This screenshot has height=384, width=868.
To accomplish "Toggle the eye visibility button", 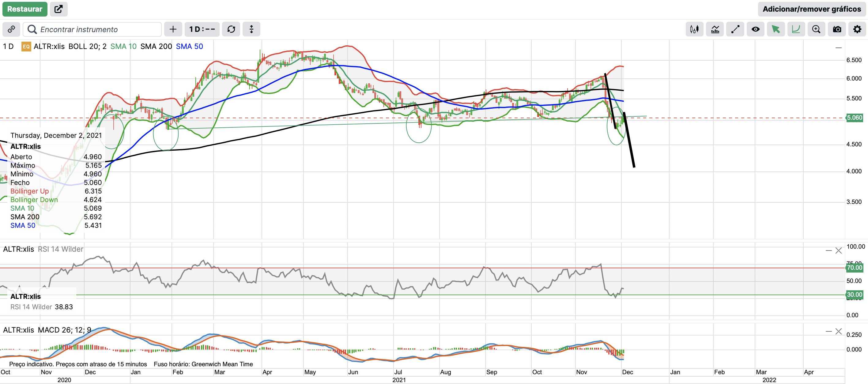I will (x=755, y=29).
